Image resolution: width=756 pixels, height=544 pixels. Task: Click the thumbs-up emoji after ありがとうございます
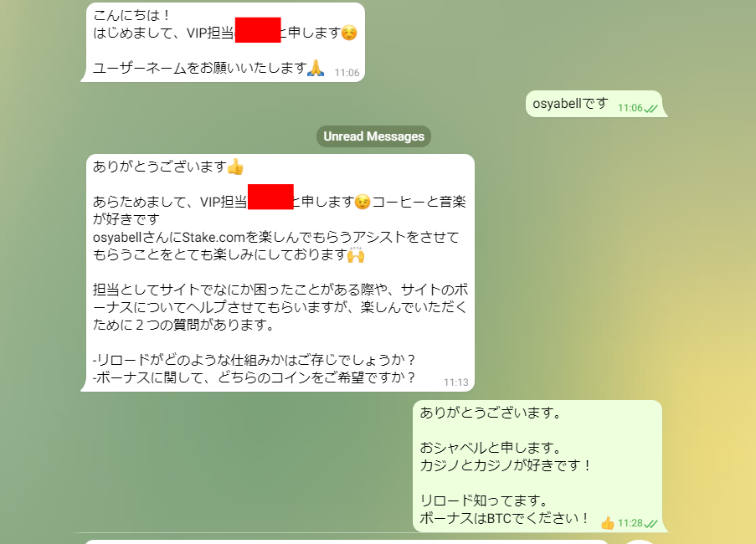click(x=235, y=167)
